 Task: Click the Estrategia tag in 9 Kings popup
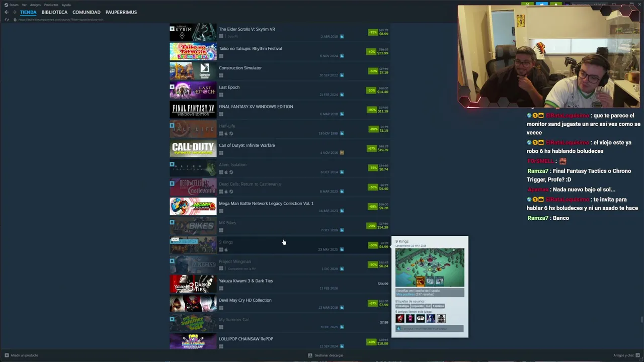pyautogui.click(x=403, y=306)
